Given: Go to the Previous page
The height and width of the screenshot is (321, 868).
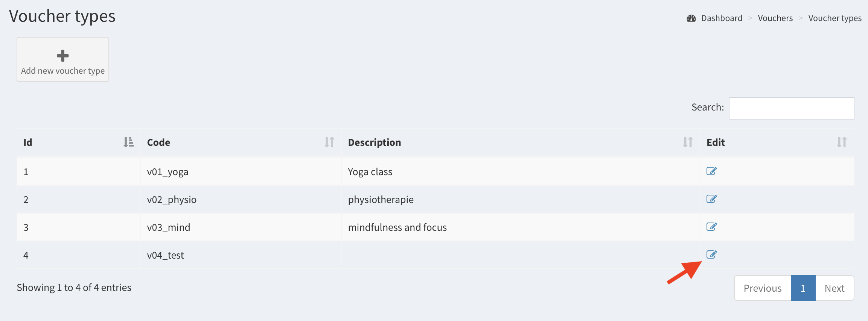Looking at the screenshot, I should [762, 288].
